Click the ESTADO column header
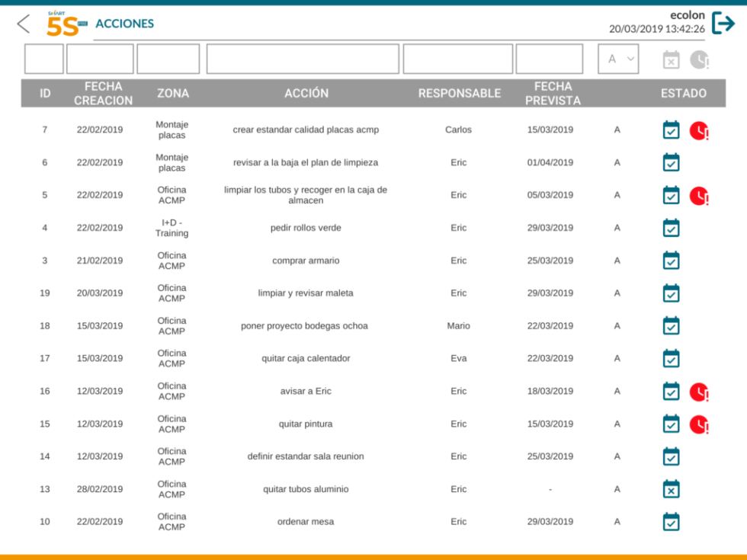The image size is (747, 560). click(683, 93)
